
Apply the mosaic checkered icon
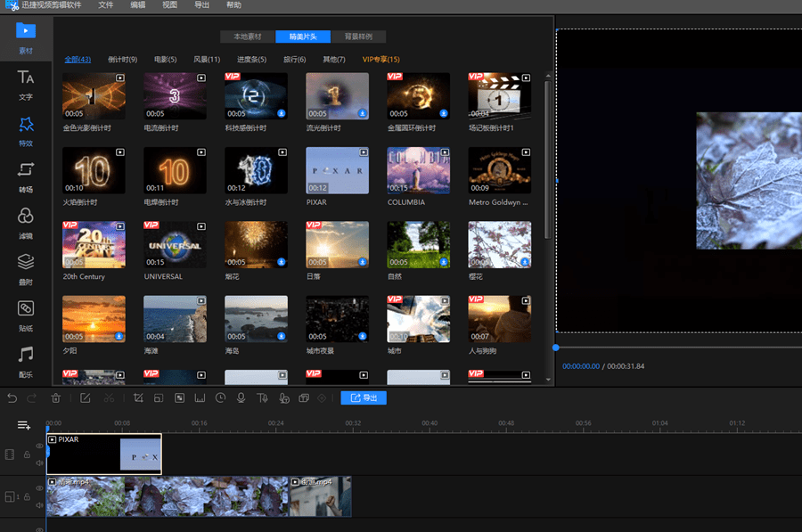coord(179,398)
